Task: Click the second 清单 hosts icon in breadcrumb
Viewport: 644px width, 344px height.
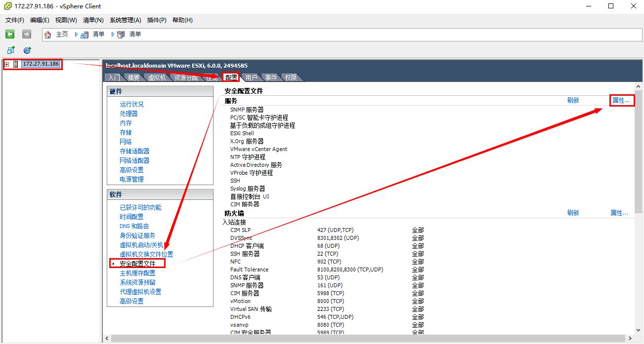Action: pos(120,34)
